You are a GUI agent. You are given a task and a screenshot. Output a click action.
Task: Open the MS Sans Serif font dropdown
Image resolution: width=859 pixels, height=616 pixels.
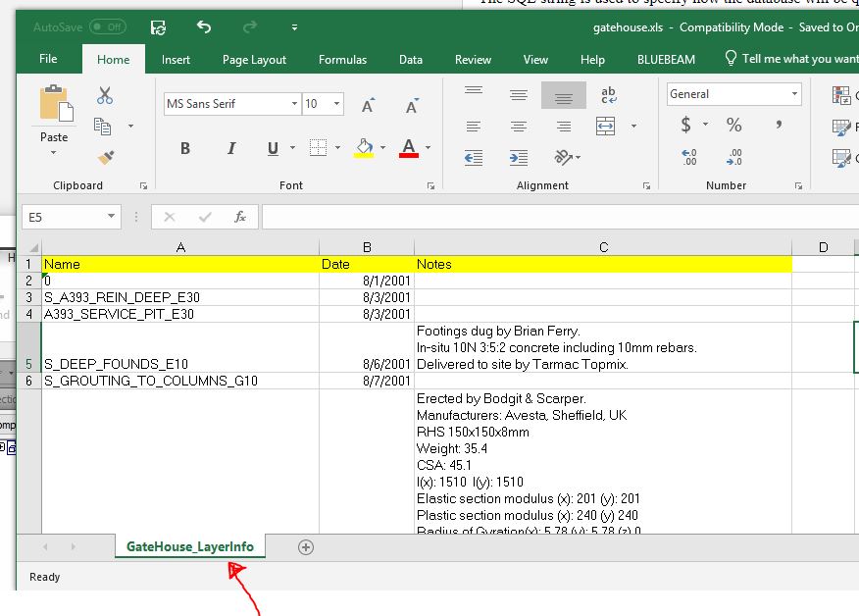click(294, 103)
